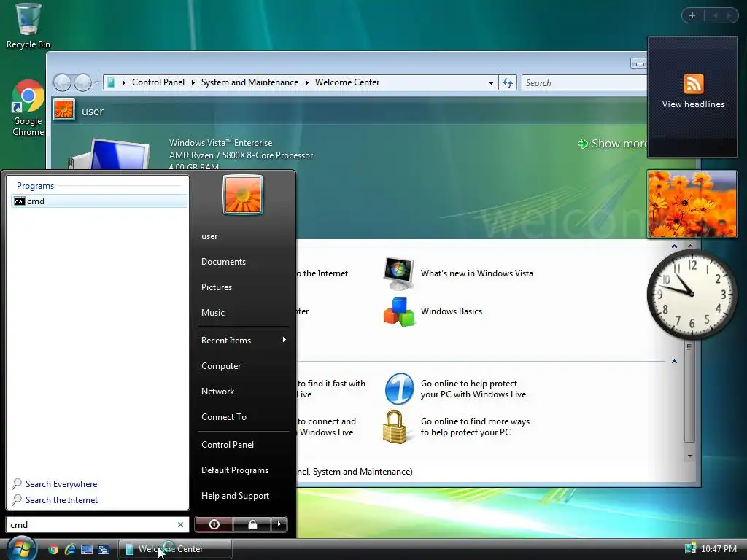The image size is (747, 560).
Task: Open Windows Basics item
Action: 433,311
